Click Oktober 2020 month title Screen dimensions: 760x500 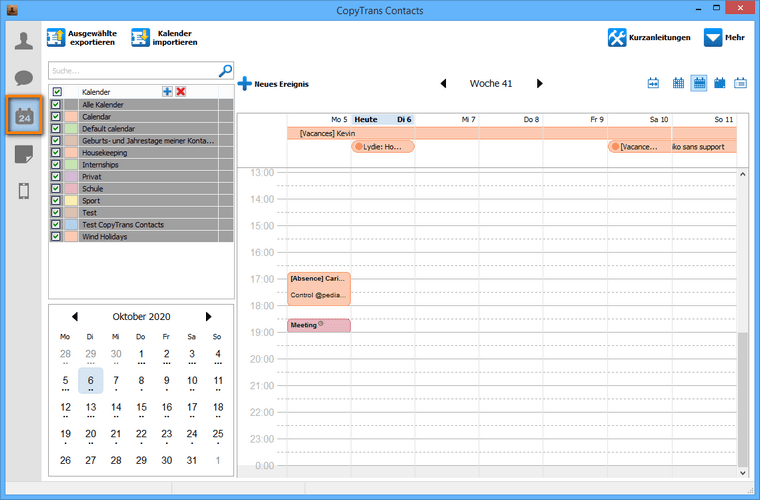tap(142, 316)
